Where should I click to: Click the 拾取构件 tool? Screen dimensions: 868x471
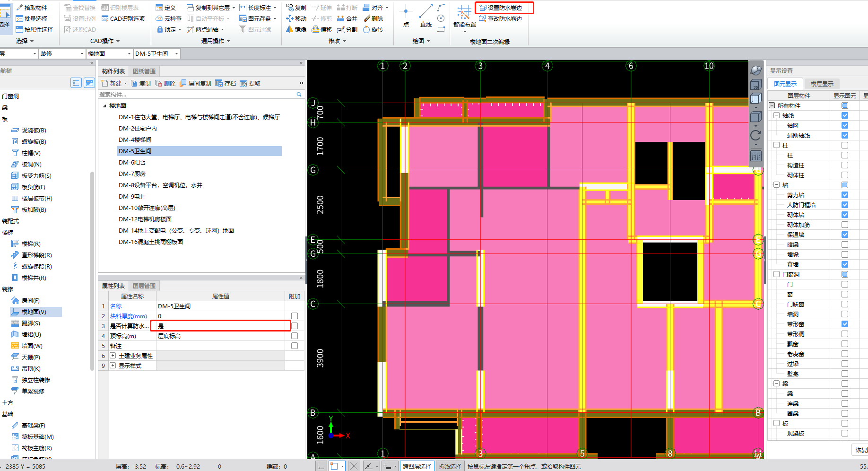pos(32,8)
